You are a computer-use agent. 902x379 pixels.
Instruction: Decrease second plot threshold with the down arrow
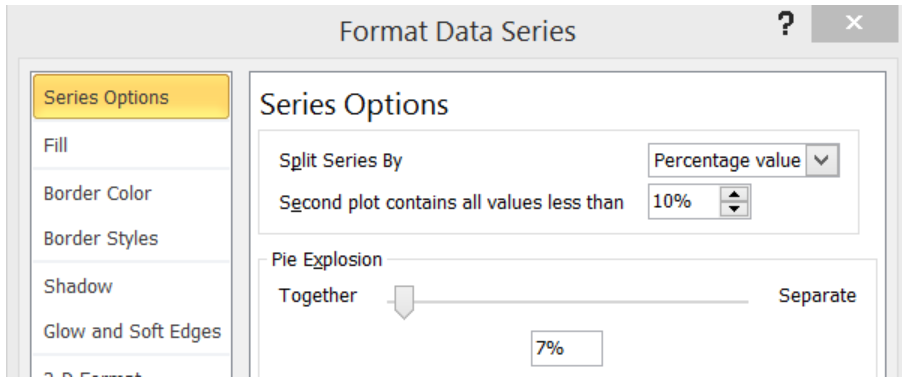coord(733,209)
